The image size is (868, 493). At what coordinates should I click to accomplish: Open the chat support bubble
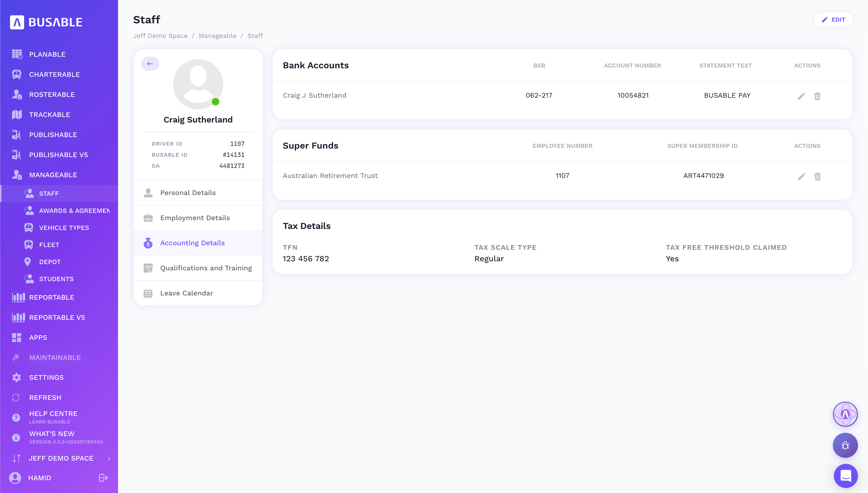point(846,476)
